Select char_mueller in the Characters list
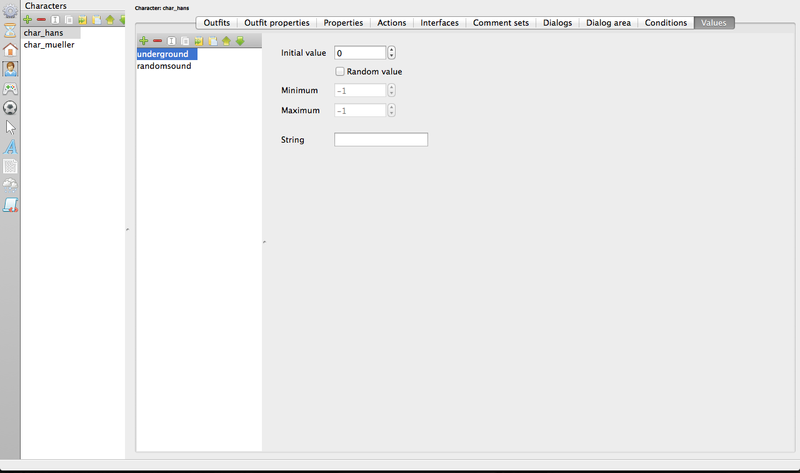The height and width of the screenshot is (473, 800). [49, 45]
